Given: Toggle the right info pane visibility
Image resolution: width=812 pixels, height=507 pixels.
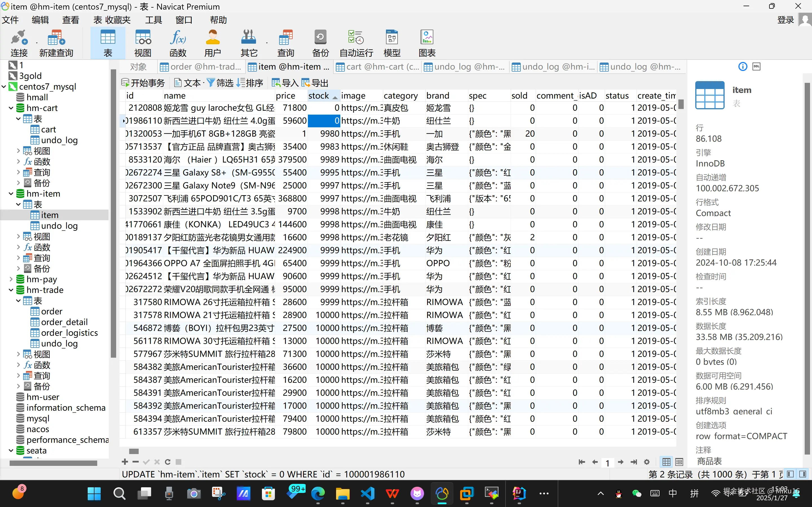Looking at the screenshot, I should (x=803, y=474).
